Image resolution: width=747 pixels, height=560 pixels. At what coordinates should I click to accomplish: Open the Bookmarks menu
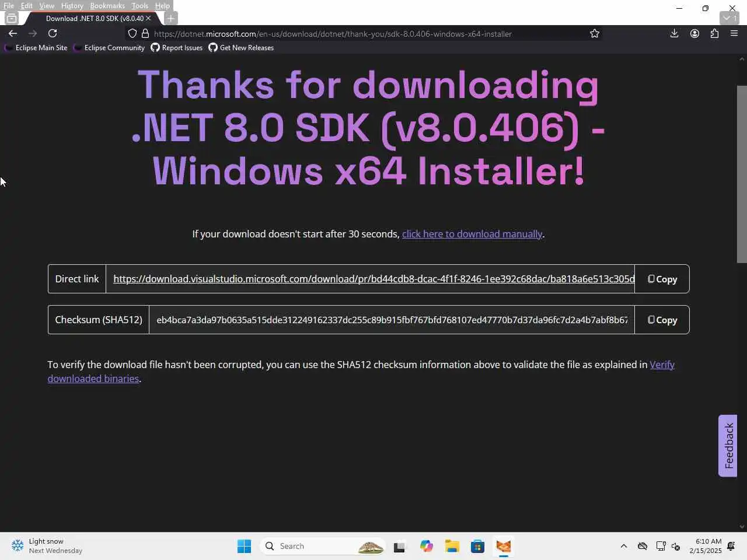(x=107, y=6)
